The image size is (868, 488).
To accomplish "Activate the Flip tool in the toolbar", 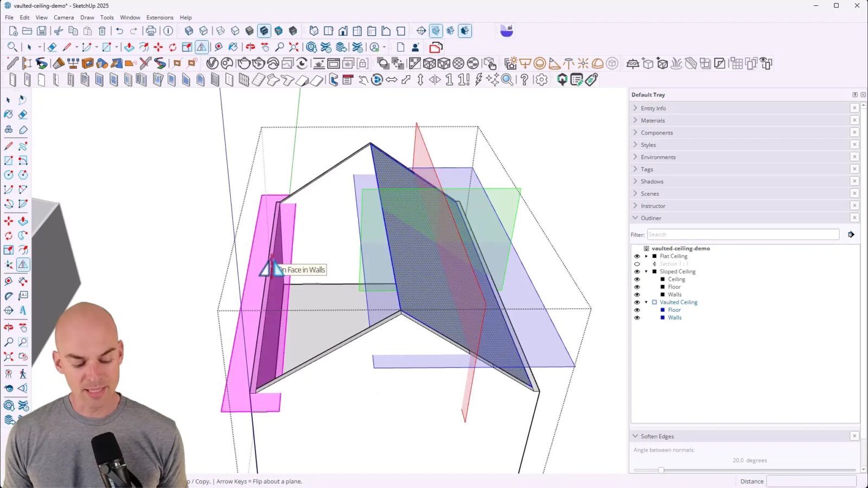I will (201, 47).
